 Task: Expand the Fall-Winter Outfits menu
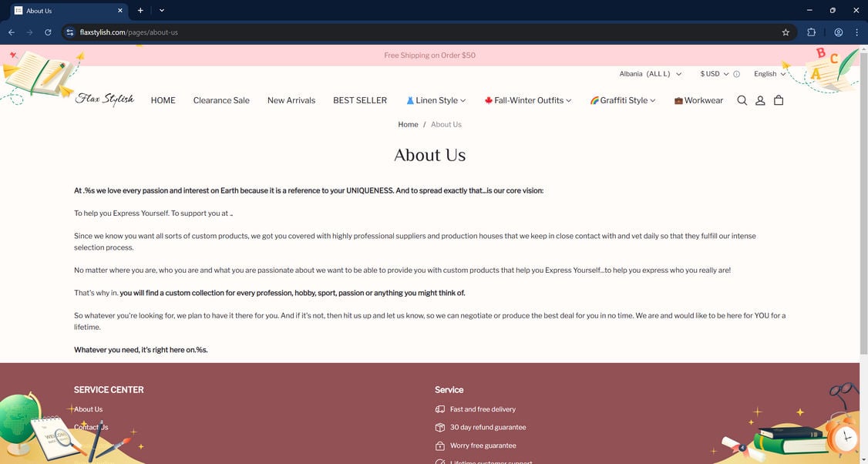528,100
